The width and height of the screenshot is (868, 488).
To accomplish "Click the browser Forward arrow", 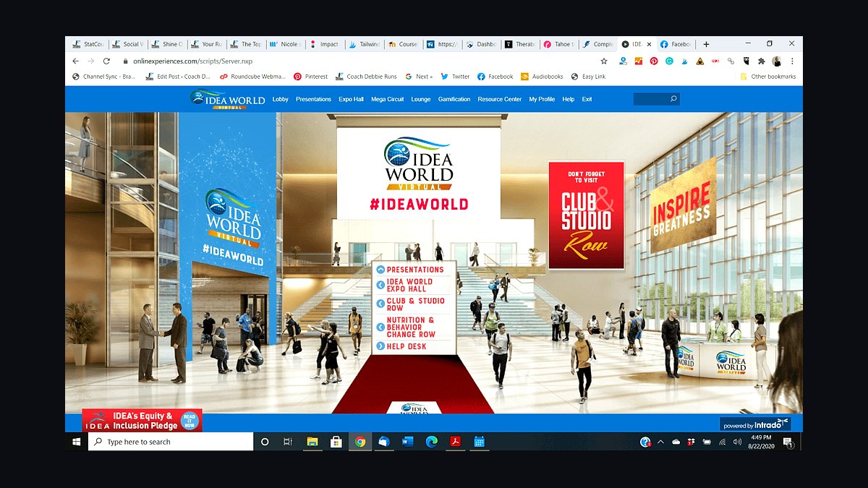I will 91,61.
